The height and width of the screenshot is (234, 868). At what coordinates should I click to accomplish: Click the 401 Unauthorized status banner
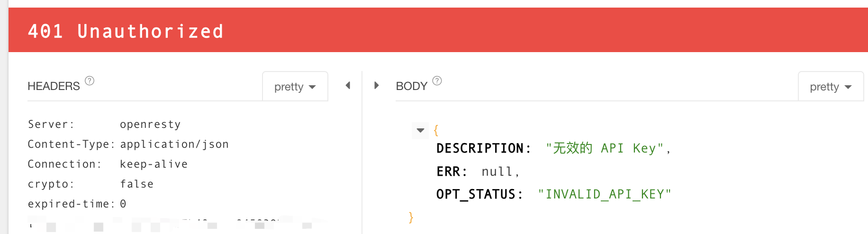tap(126, 31)
